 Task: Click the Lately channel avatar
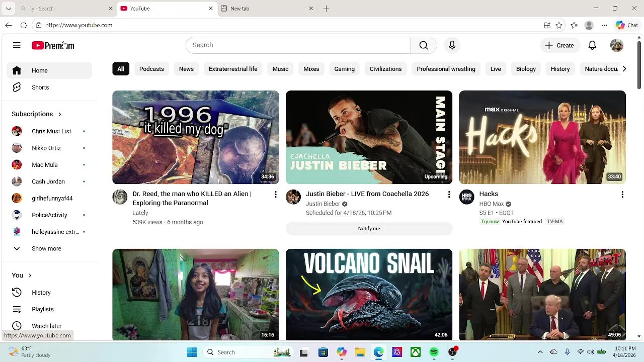[x=120, y=197]
